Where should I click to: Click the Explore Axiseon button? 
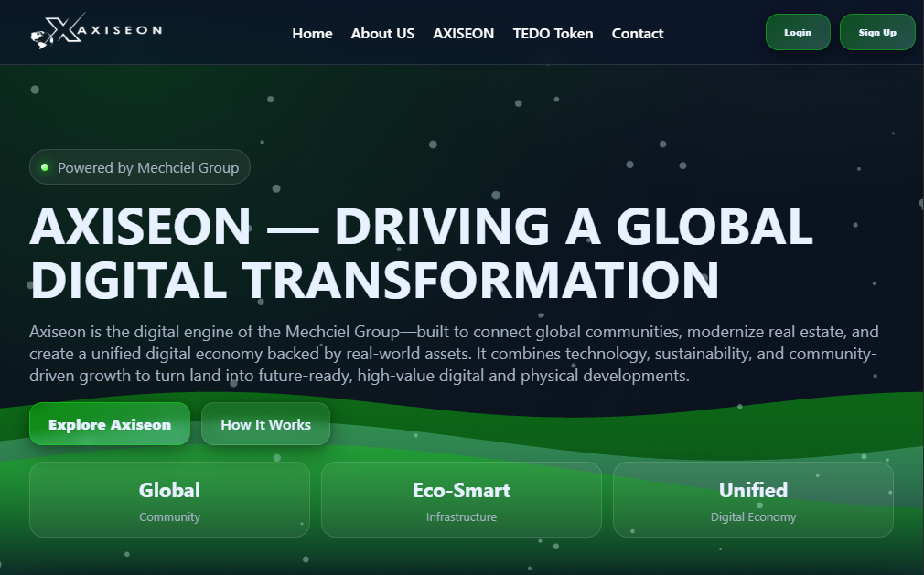point(110,424)
